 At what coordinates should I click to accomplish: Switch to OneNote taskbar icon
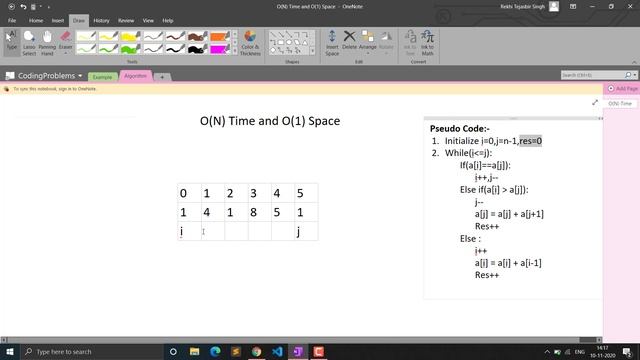[298, 351]
